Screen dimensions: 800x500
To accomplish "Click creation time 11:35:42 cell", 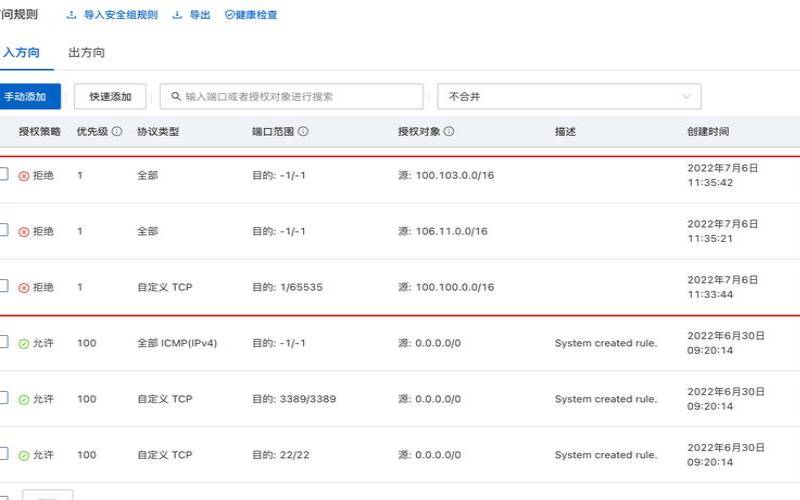I will [722, 176].
